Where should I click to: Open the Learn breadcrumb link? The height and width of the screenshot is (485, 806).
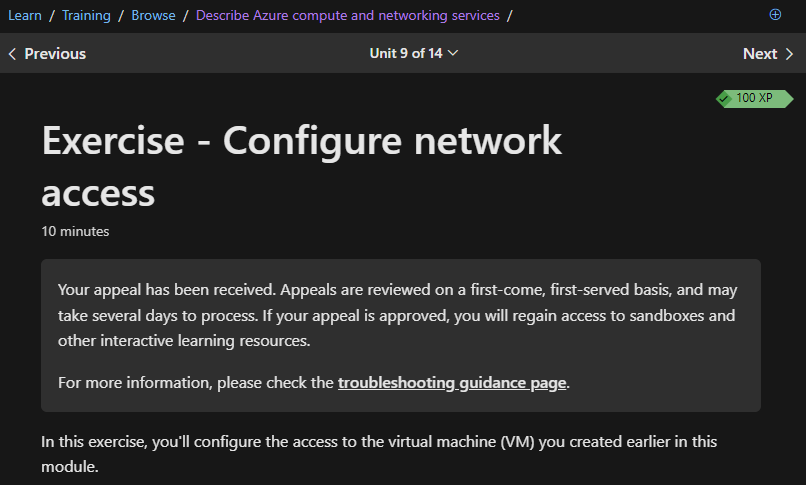[x=25, y=15]
